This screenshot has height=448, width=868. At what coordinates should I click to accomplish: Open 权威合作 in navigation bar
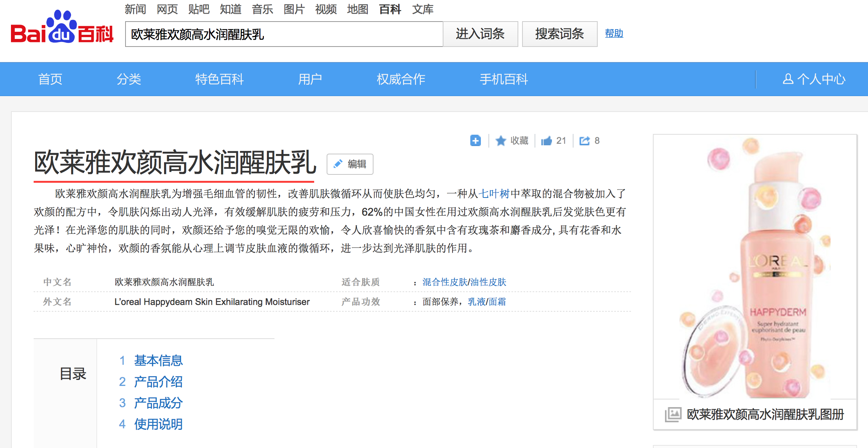coord(401,79)
